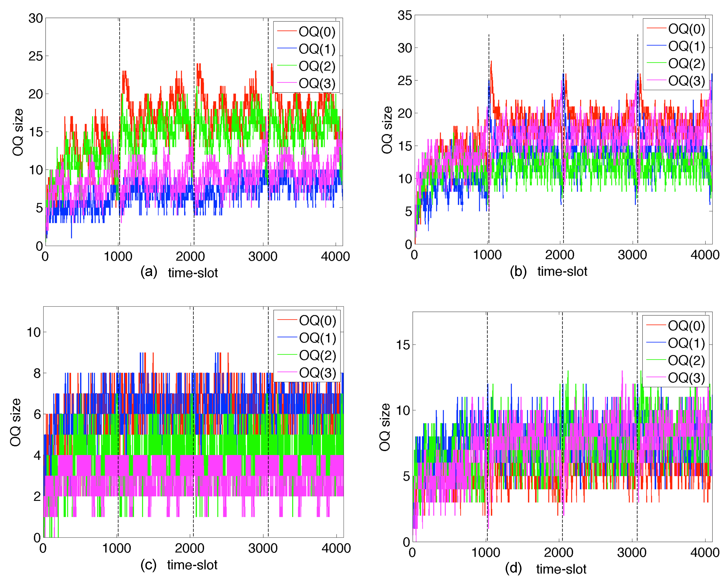Click the green OQ(2) legend line in plot (b)
This screenshot has width=728, height=584.
[x=656, y=63]
